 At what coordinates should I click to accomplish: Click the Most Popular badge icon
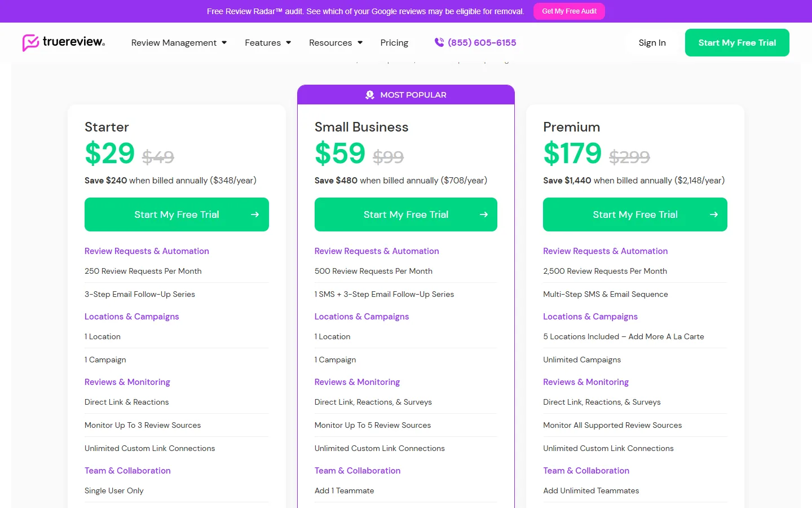tap(370, 95)
